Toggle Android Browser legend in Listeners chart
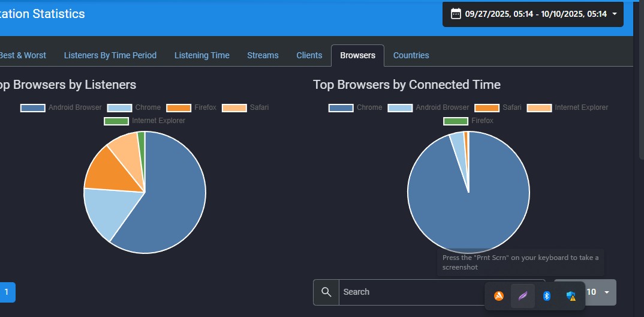The image size is (644, 317). [62, 107]
